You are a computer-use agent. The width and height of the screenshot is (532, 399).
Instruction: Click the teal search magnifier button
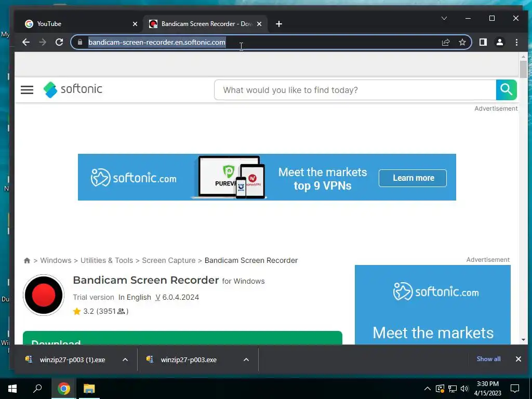(x=506, y=90)
